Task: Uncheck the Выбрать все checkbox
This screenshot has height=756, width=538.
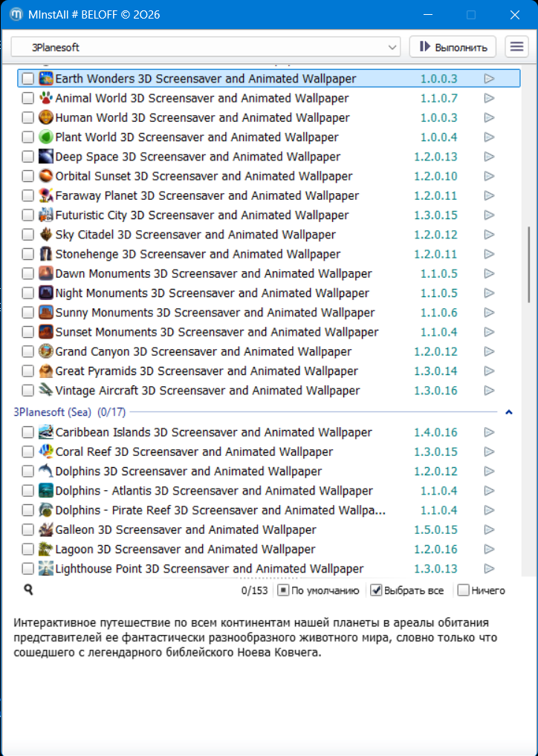Action: pyautogui.click(x=376, y=590)
